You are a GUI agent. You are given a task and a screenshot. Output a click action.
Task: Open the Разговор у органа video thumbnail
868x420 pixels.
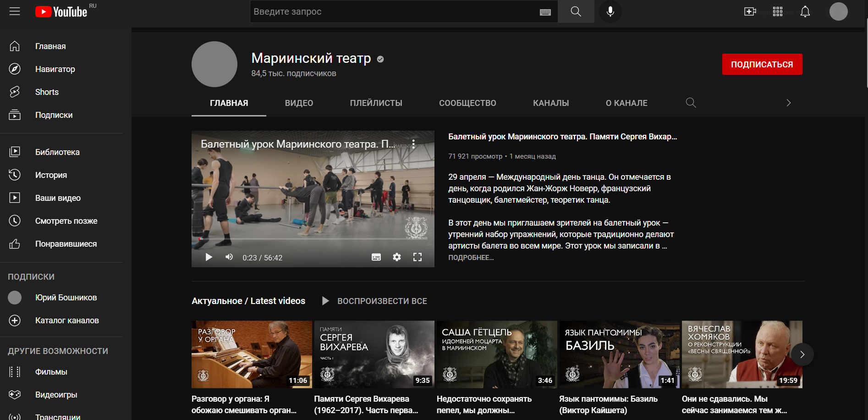coord(252,354)
